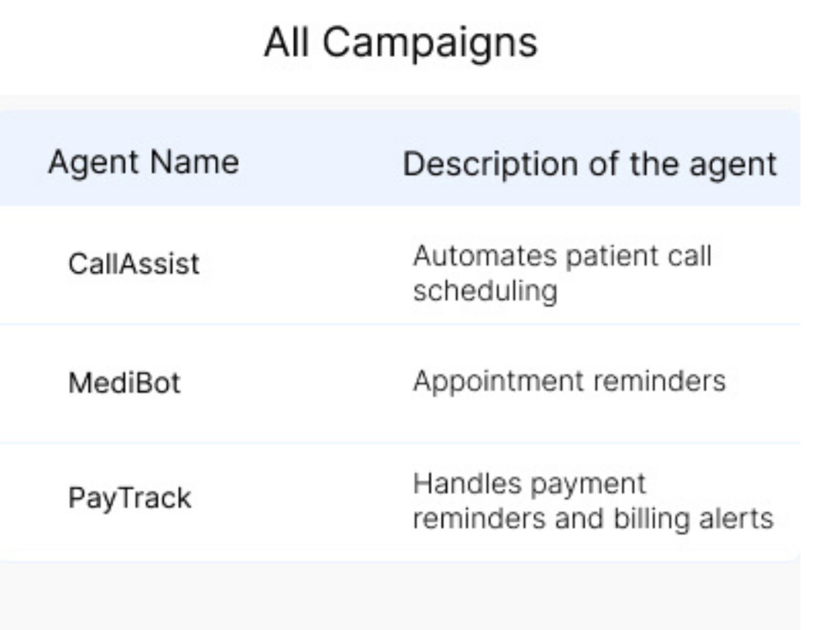Click 'Handles payment' text in PayTrack row
840x630 pixels.
(529, 485)
